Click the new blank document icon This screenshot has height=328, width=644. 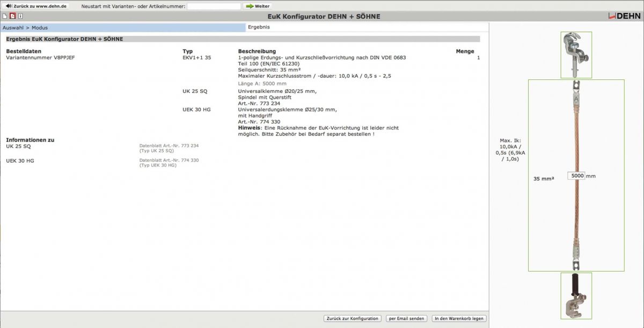[5, 17]
